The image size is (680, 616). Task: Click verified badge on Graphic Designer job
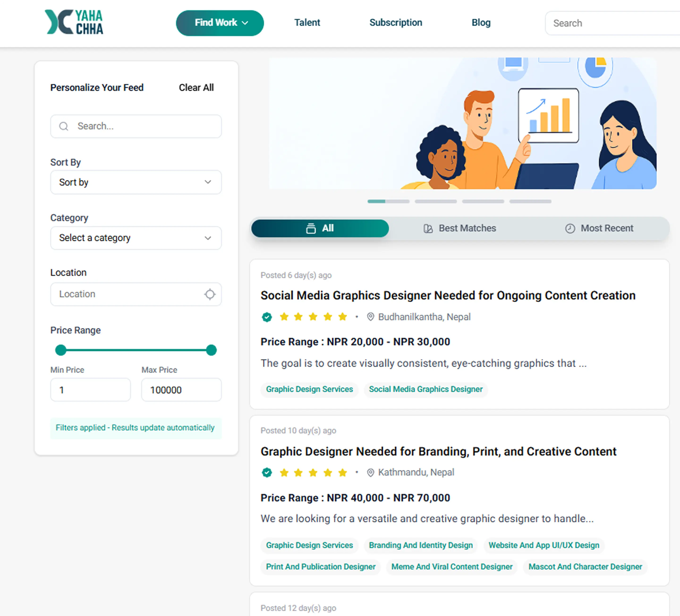[267, 472]
